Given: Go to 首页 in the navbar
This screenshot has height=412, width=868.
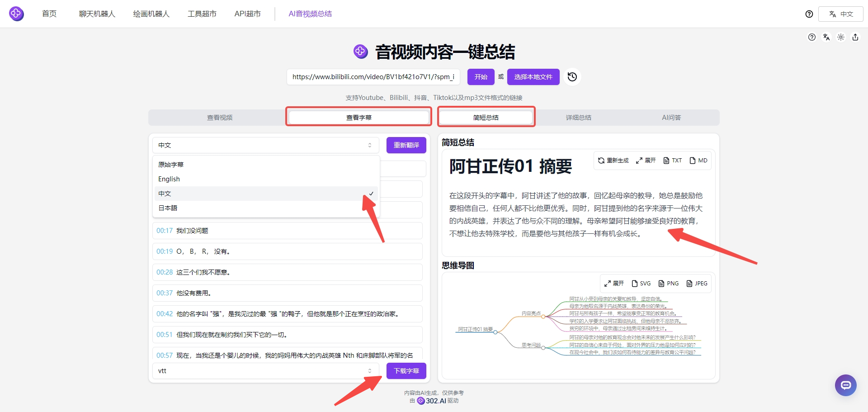Looking at the screenshot, I should coord(49,14).
